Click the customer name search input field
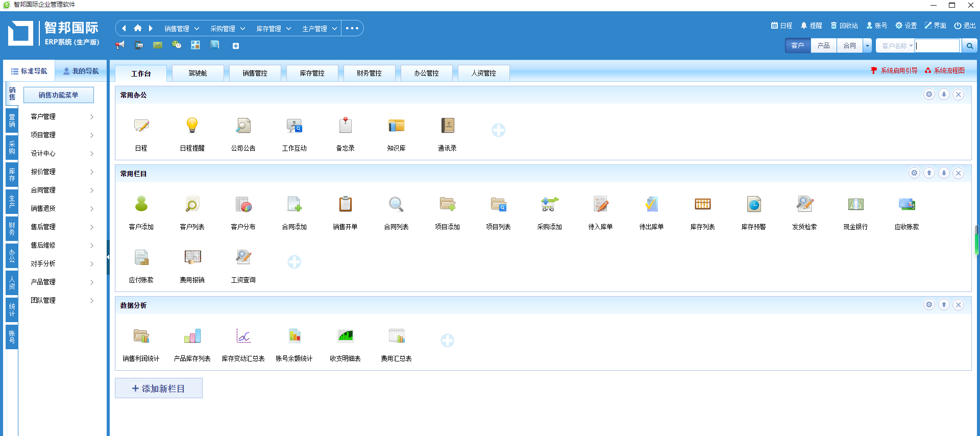The height and width of the screenshot is (436, 980). coord(937,46)
